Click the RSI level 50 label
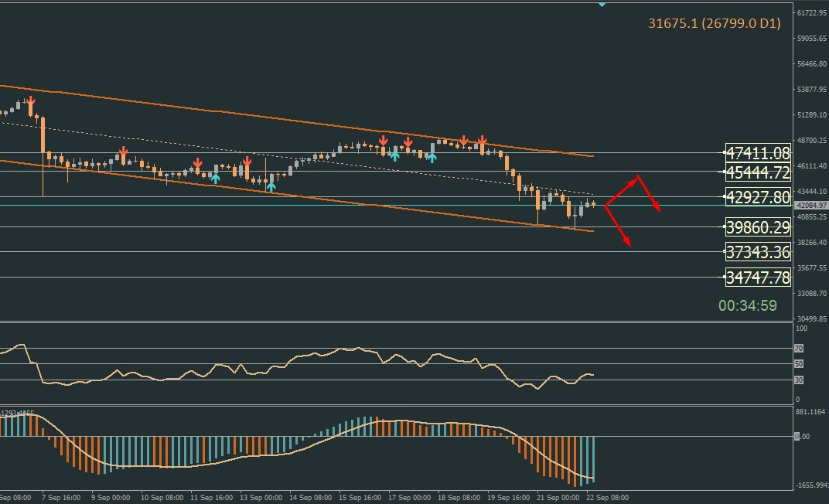This screenshot has width=829, height=504. [799, 363]
